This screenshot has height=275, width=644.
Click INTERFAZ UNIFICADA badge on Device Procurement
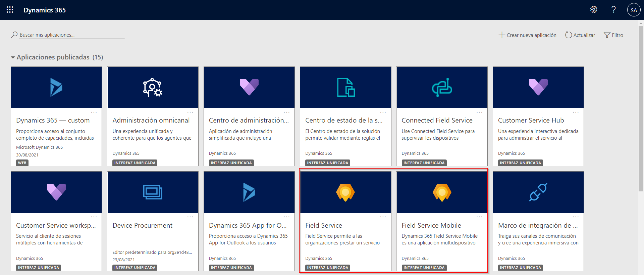(135, 268)
